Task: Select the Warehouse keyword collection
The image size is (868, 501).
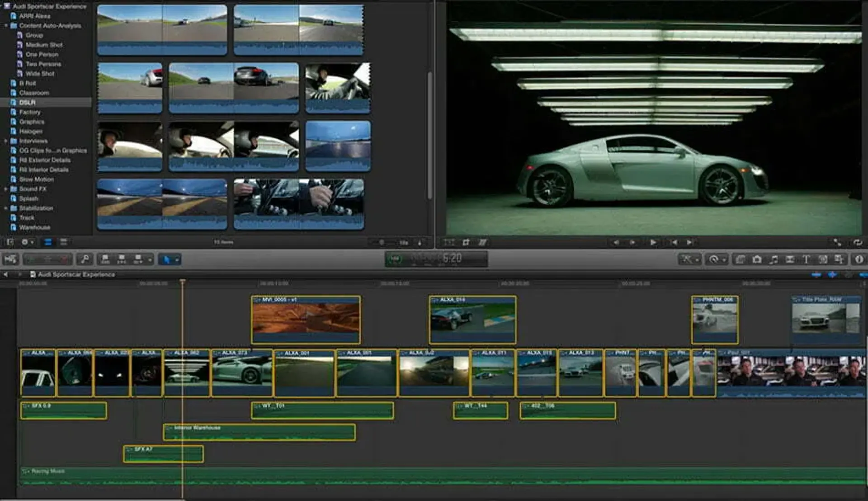Action: [34, 227]
